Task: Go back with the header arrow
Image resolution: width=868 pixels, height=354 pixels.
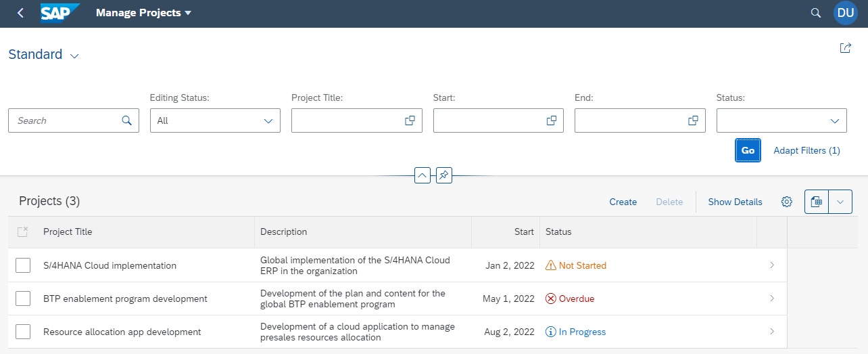Action: tap(20, 13)
